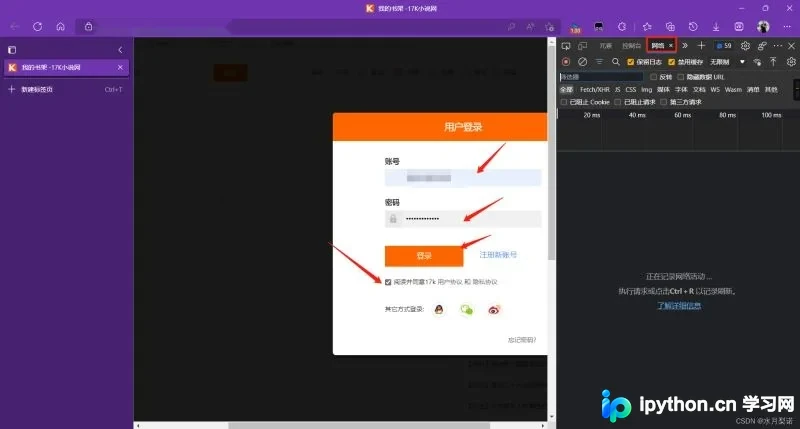This screenshot has width=800, height=429.
Task: Toggle the DevTools device emulation icon
Action: (582, 46)
